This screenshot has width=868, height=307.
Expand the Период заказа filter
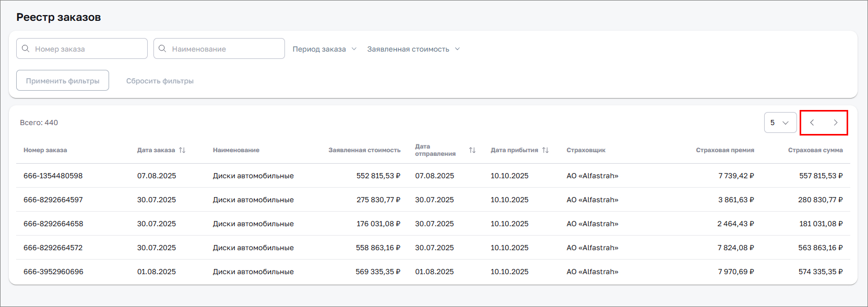pos(324,49)
